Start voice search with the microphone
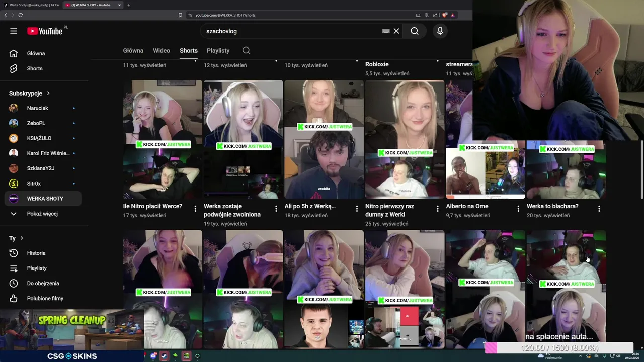 [x=440, y=31]
